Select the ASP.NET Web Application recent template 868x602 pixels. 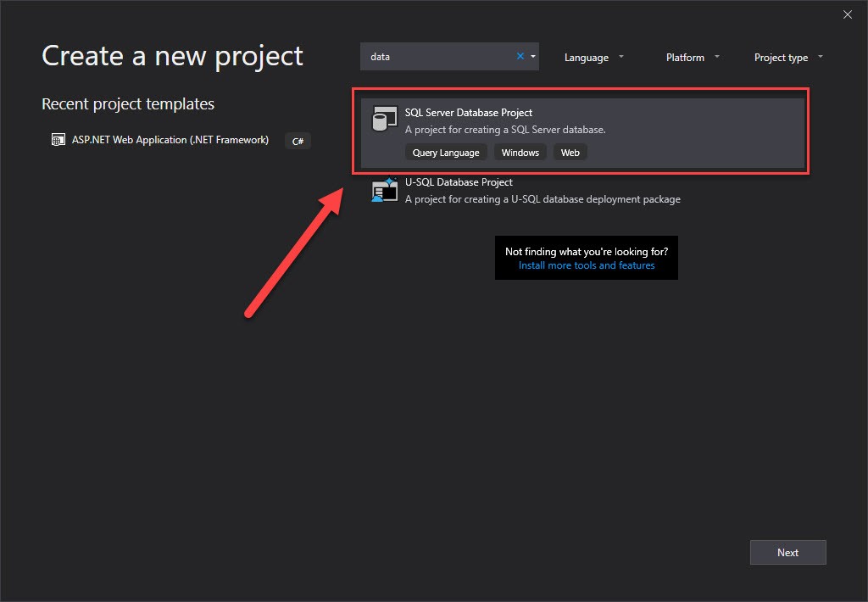(x=170, y=139)
